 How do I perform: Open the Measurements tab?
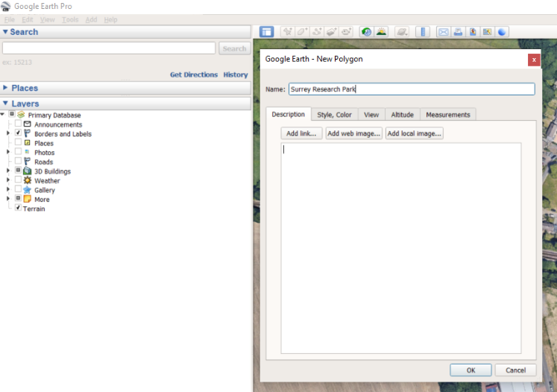click(447, 115)
